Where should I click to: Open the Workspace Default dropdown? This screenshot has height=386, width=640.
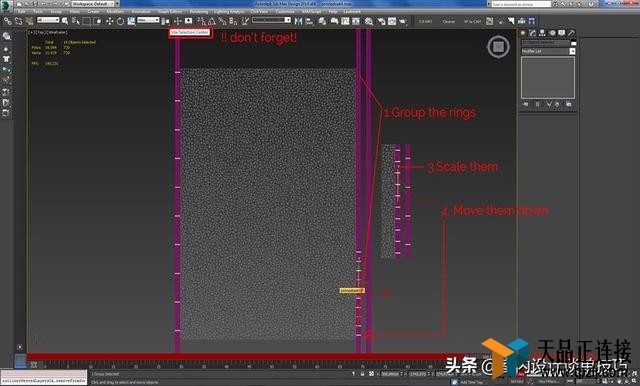95,4
